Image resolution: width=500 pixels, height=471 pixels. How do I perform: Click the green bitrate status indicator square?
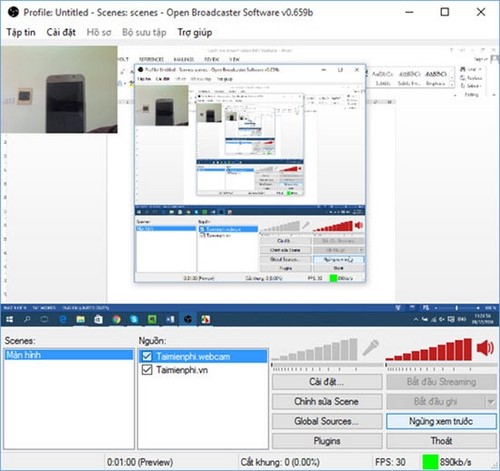coord(430,462)
